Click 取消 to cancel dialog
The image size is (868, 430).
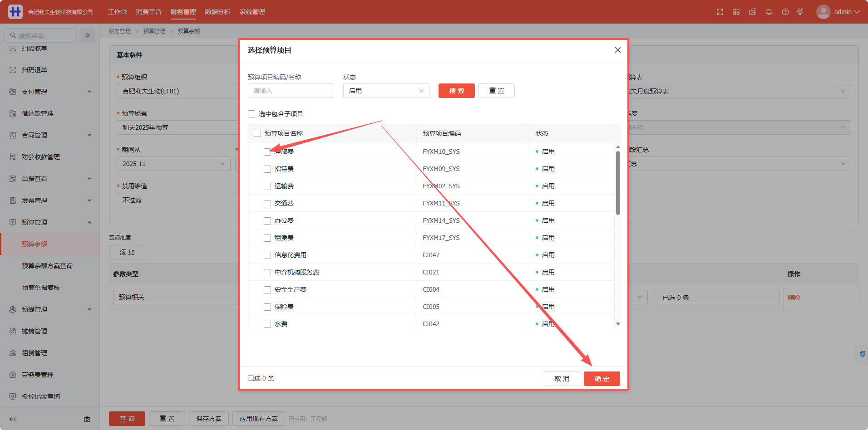(562, 379)
